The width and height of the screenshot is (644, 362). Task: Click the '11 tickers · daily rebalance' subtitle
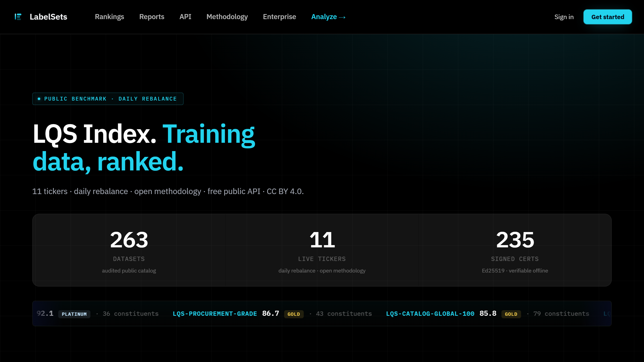coord(168,191)
